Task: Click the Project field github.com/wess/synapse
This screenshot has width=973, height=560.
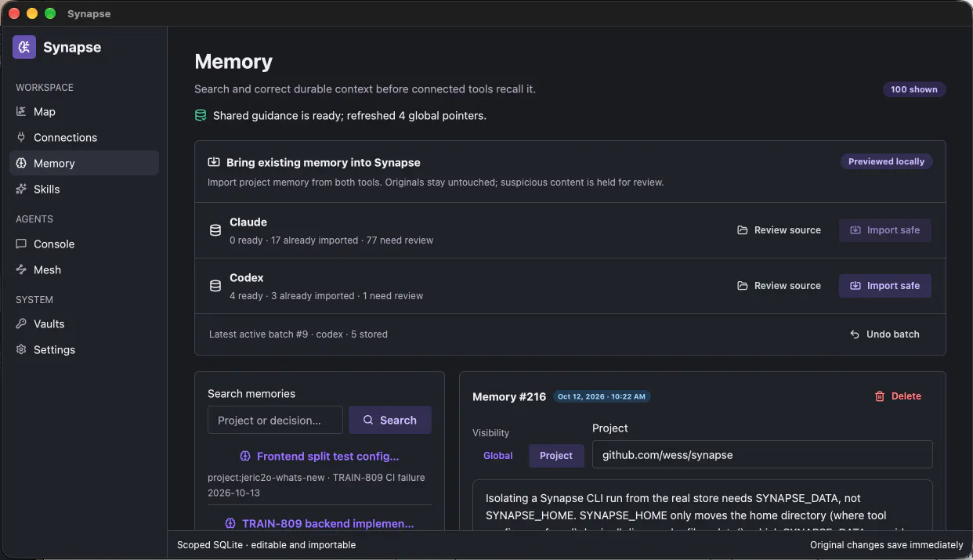Action: tap(762, 455)
